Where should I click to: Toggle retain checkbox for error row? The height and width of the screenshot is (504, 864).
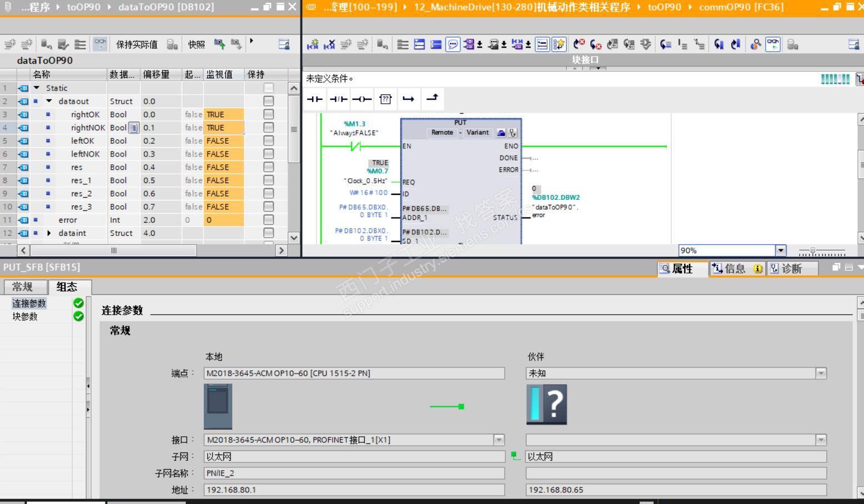(x=268, y=220)
